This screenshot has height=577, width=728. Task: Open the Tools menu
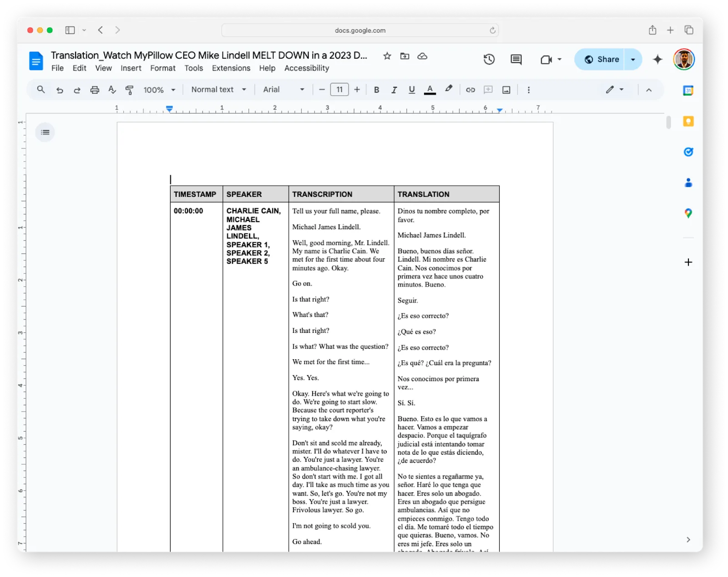[194, 68]
